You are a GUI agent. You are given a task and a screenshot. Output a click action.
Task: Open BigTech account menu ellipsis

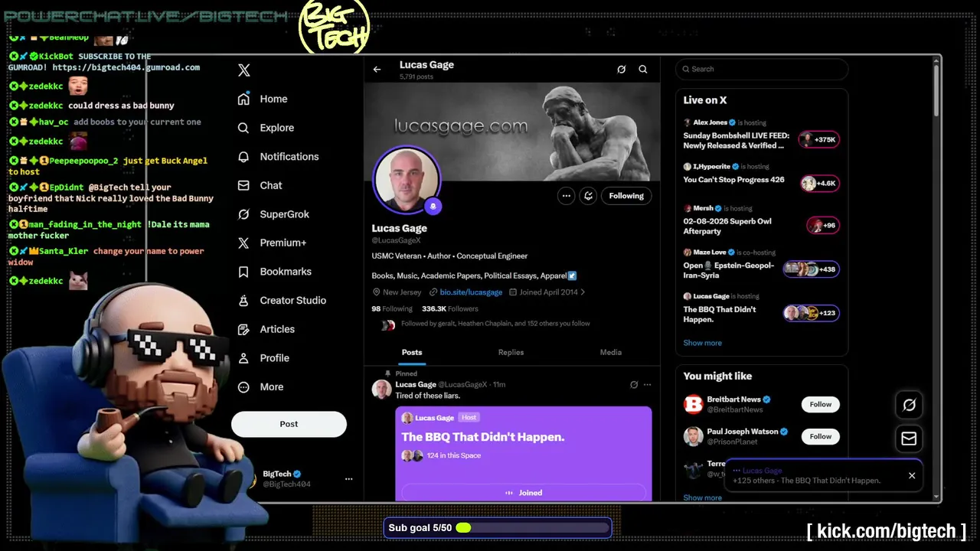(x=348, y=479)
